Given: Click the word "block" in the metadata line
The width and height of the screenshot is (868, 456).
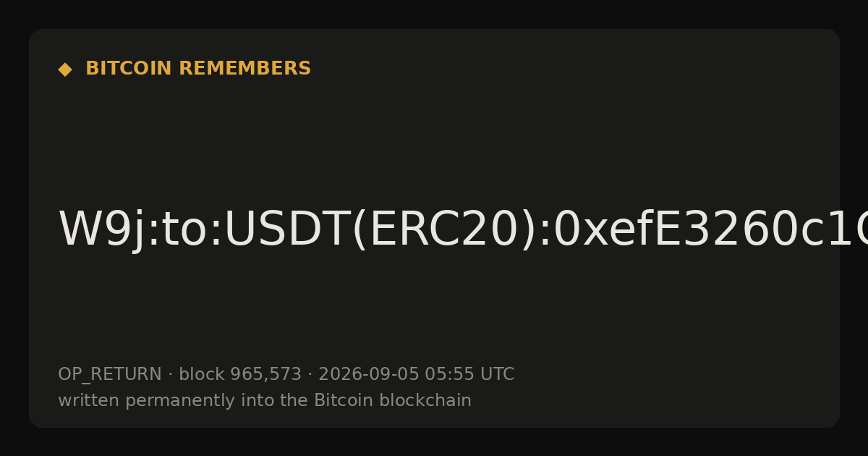Looking at the screenshot, I should (x=202, y=375).
